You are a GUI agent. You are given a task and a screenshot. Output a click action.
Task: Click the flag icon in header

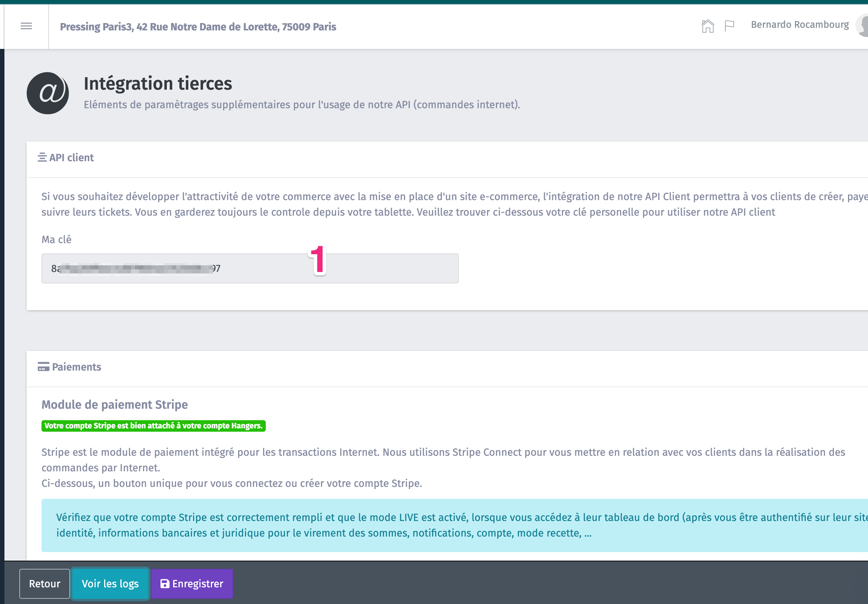(729, 26)
